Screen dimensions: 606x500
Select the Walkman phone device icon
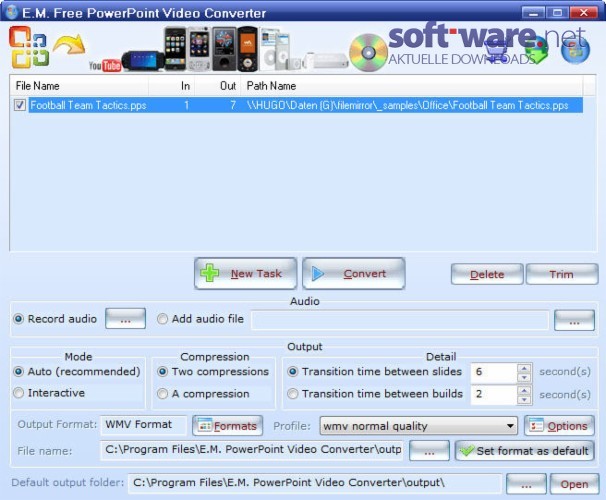point(247,49)
